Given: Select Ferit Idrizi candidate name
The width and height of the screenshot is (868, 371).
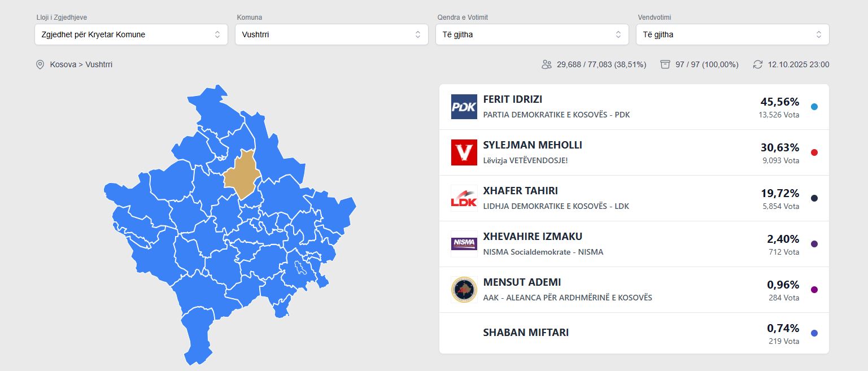Looking at the screenshot, I should (x=512, y=99).
